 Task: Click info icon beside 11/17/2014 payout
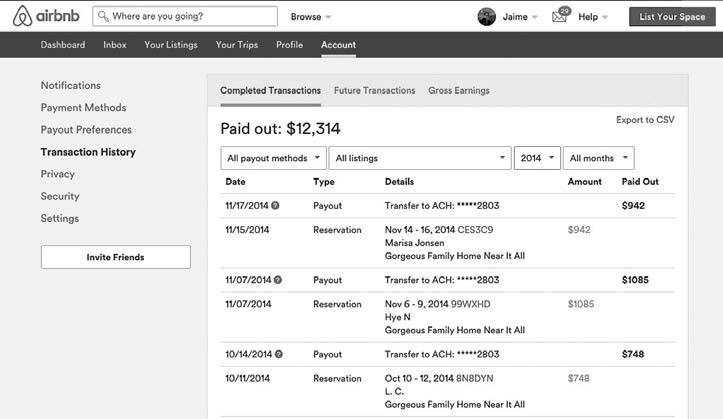click(276, 206)
